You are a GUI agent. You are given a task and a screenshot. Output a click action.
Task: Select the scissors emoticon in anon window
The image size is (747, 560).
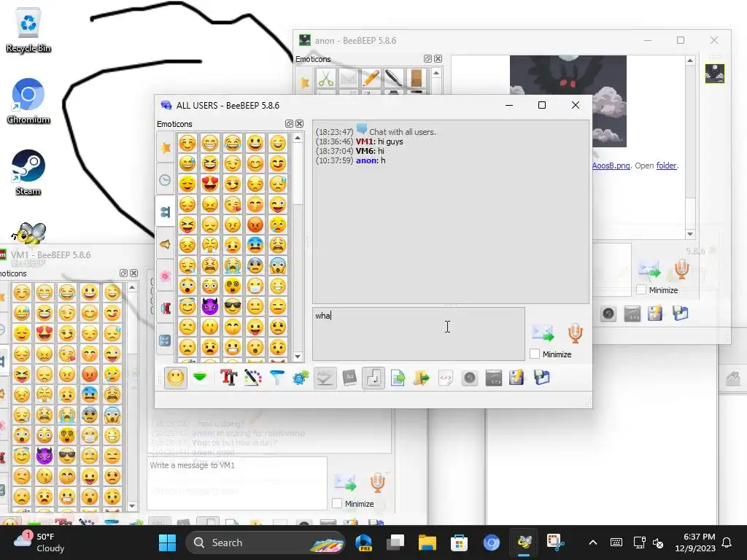pyautogui.click(x=326, y=78)
